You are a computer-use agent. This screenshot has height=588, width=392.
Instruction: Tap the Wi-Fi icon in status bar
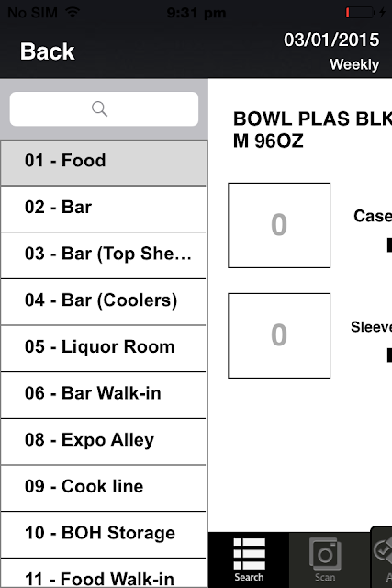click(x=73, y=12)
